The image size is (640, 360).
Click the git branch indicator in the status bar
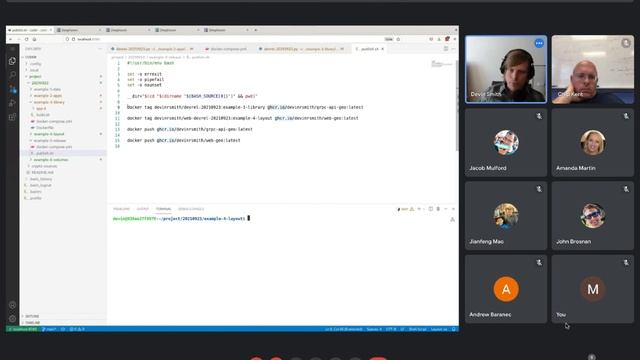point(49,329)
